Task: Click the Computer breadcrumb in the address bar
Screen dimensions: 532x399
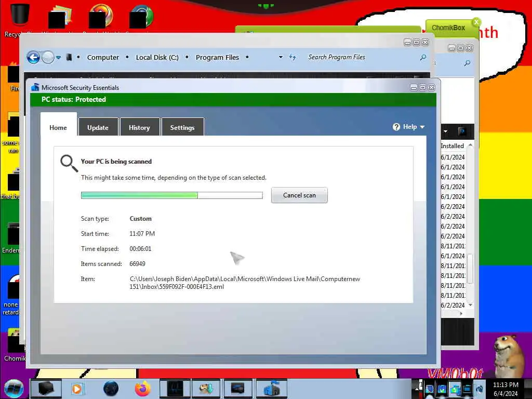Action: point(103,57)
